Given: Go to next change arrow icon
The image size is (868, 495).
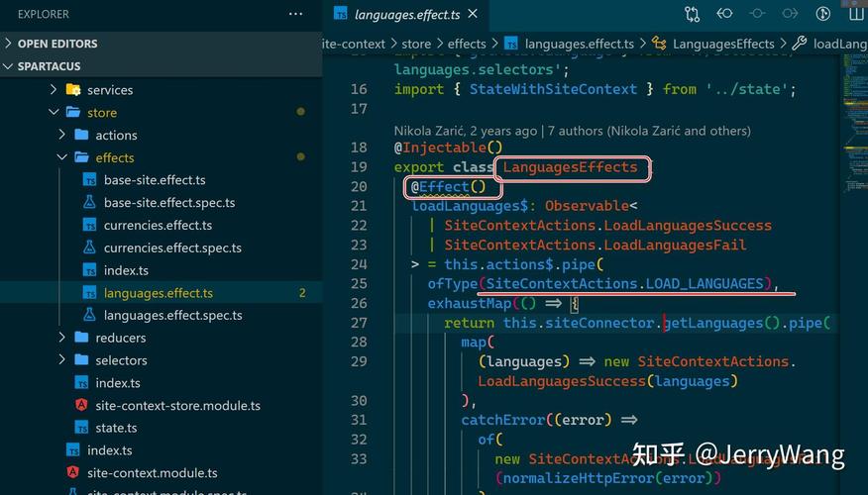Looking at the screenshot, I should [790, 13].
